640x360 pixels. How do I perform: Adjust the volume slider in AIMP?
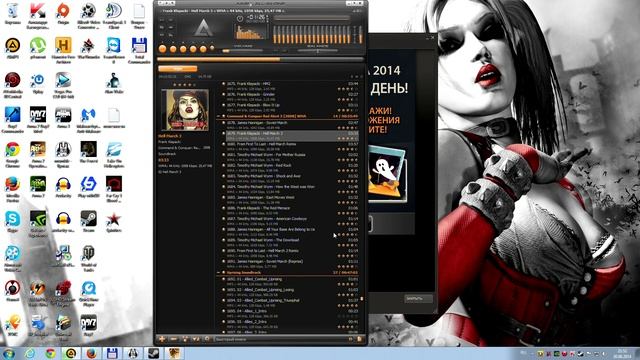pyautogui.click(x=242, y=51)
